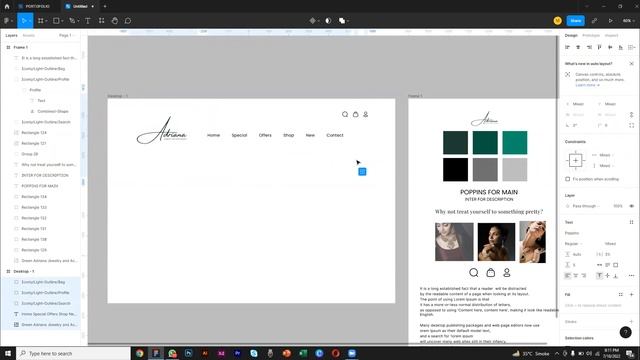Click the Boolean operations icon
Image resolution: width=640 pixels, height=360 pixels.
342,21
